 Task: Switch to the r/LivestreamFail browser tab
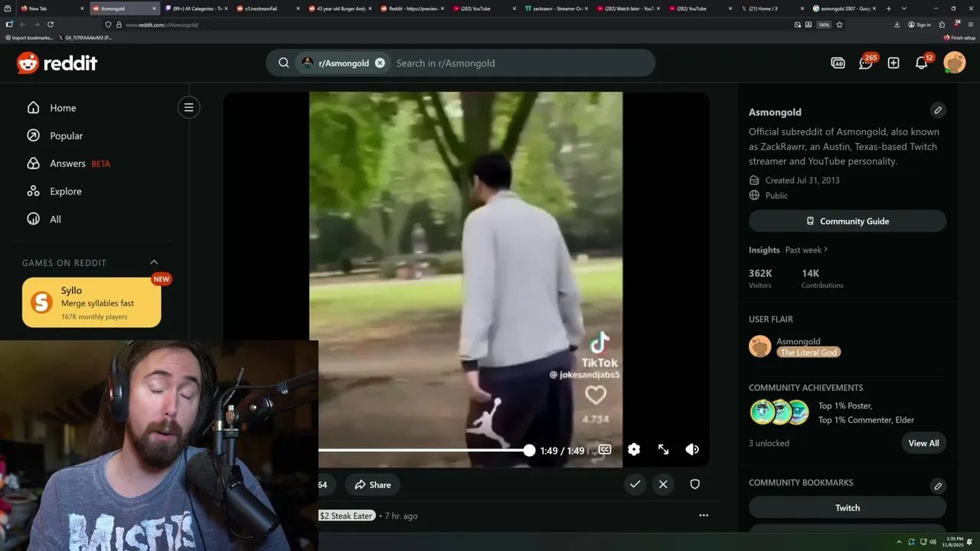coord(268,8)
